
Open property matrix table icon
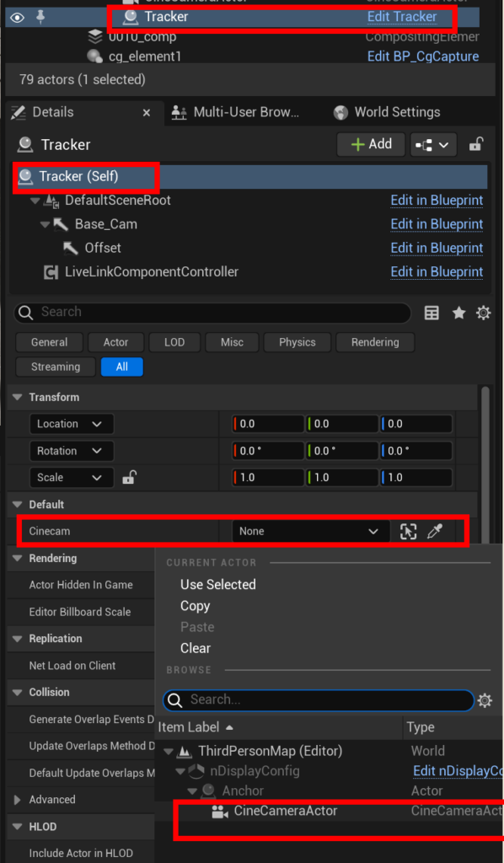pyautogui.click(x=432, y=314)
